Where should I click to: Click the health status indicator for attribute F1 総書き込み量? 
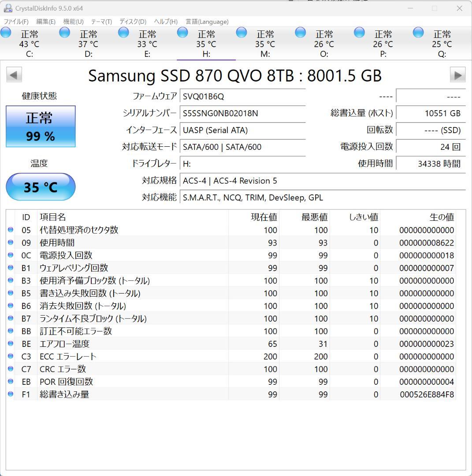pyautogui.click(x=10, y=394)
